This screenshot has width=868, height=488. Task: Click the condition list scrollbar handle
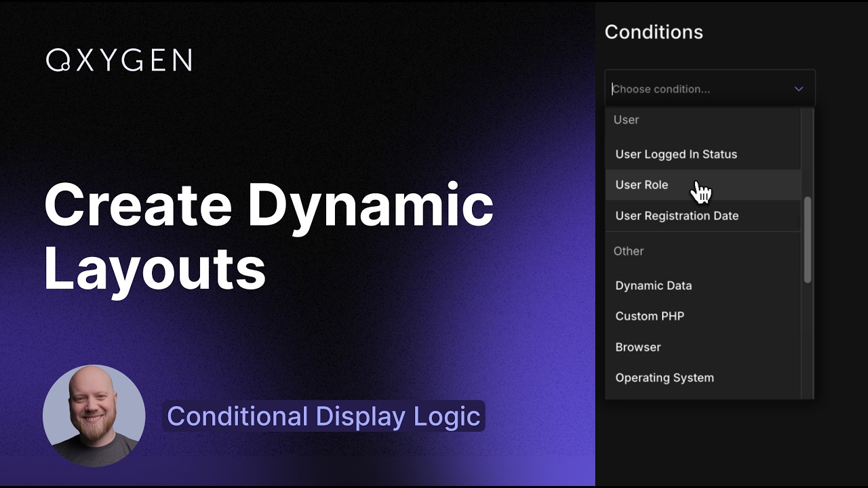(x=808, y=240)
